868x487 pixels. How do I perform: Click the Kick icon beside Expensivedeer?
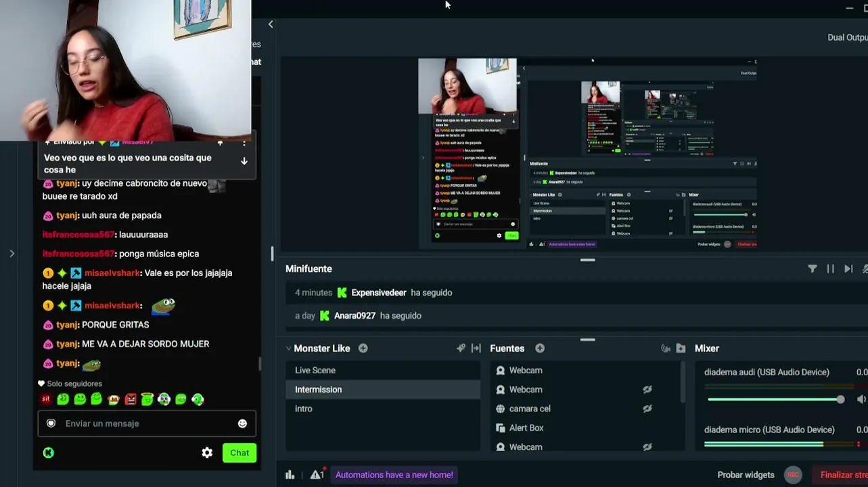(x=342, y=293)
